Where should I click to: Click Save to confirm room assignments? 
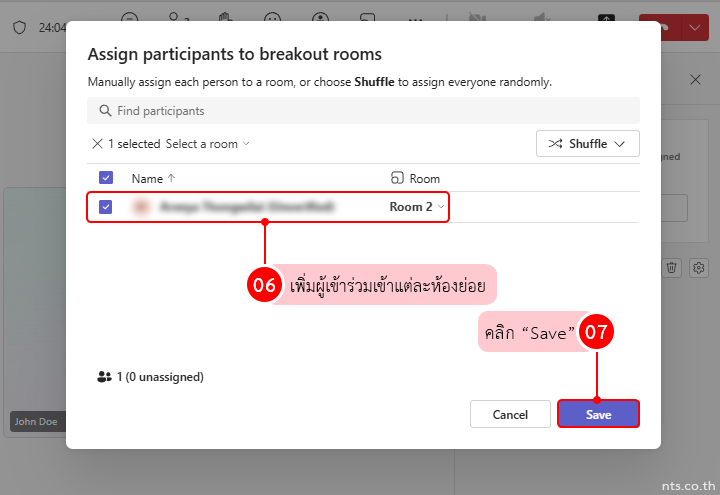598,414
